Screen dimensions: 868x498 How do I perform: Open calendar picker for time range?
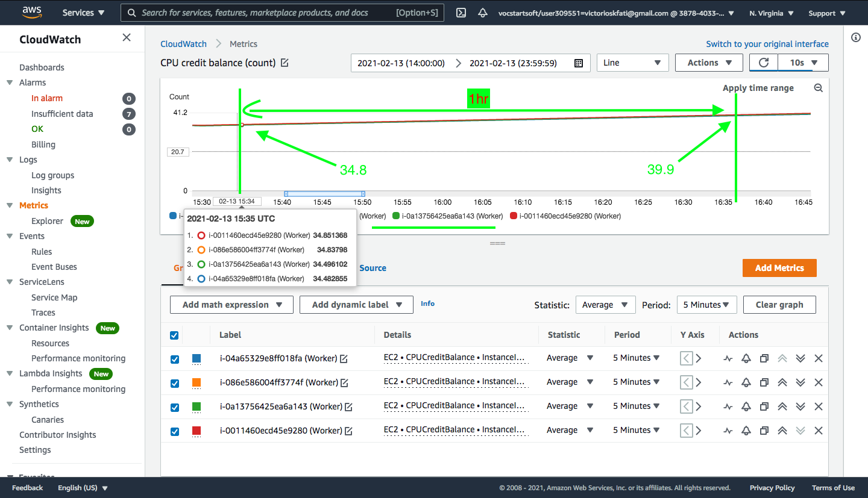click(x=579, y=63)
